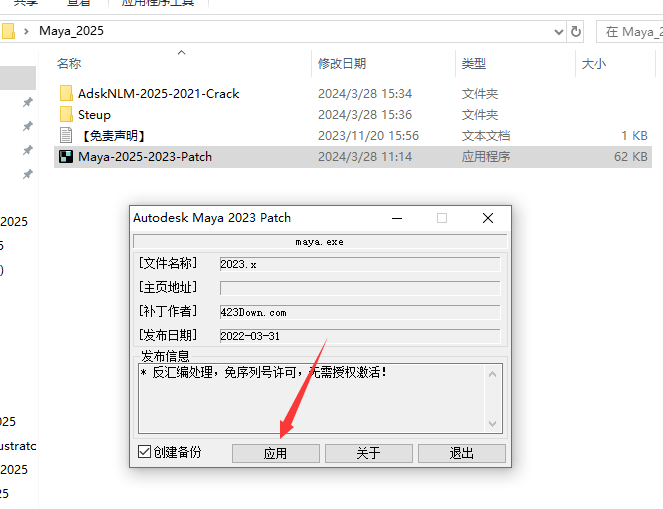Click the AdskNLM-2025-2021-Crack file name
Screen dimensions: 663x509
click(159, 94)
